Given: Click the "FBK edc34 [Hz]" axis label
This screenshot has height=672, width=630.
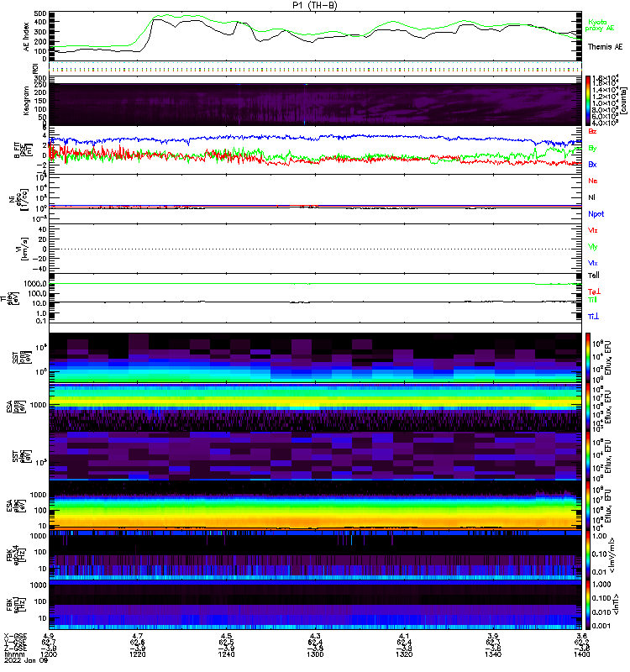Looking at the screenshot, I should [17, 556].
